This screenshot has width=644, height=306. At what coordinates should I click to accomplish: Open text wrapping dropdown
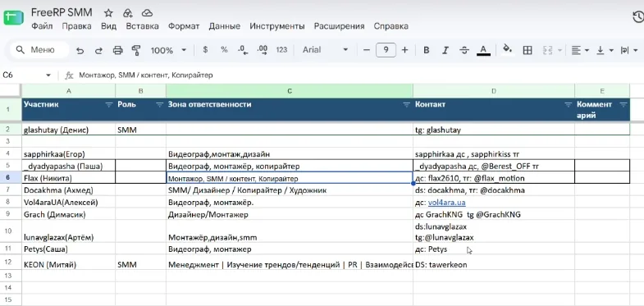click(x=628, y=50)
